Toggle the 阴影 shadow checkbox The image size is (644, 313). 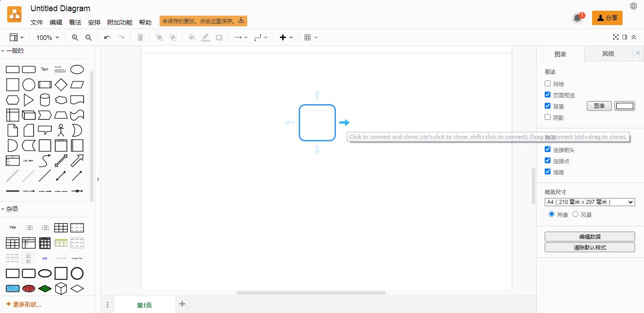pyautogui.click(x=547, y=117)
